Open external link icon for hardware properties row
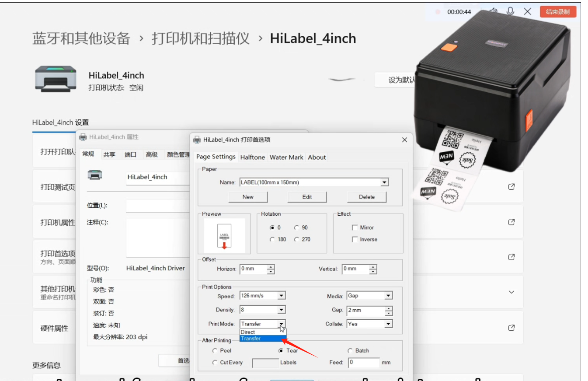The height and width of the screenshot is (381, 588). (x=511, y=328)
